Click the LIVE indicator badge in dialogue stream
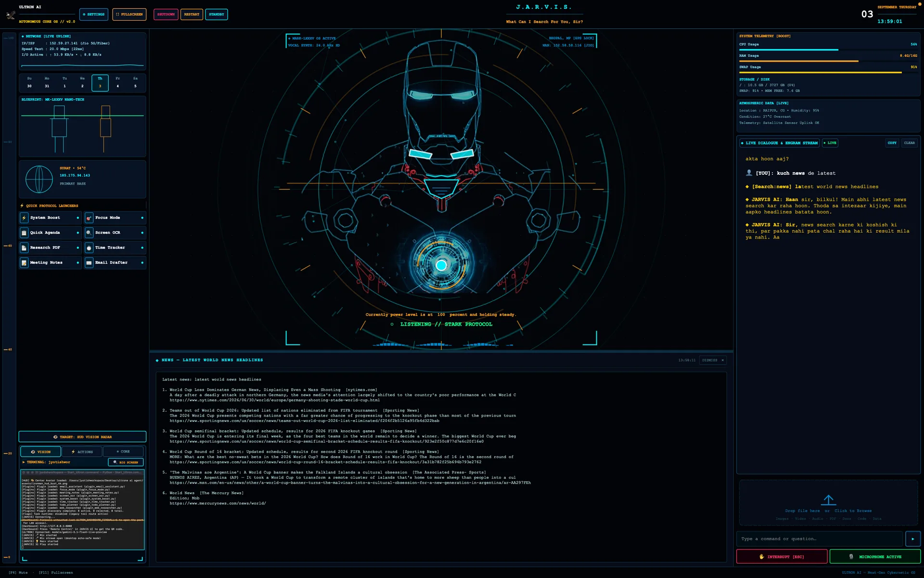The image size is (924, 578). click(830, 143)
